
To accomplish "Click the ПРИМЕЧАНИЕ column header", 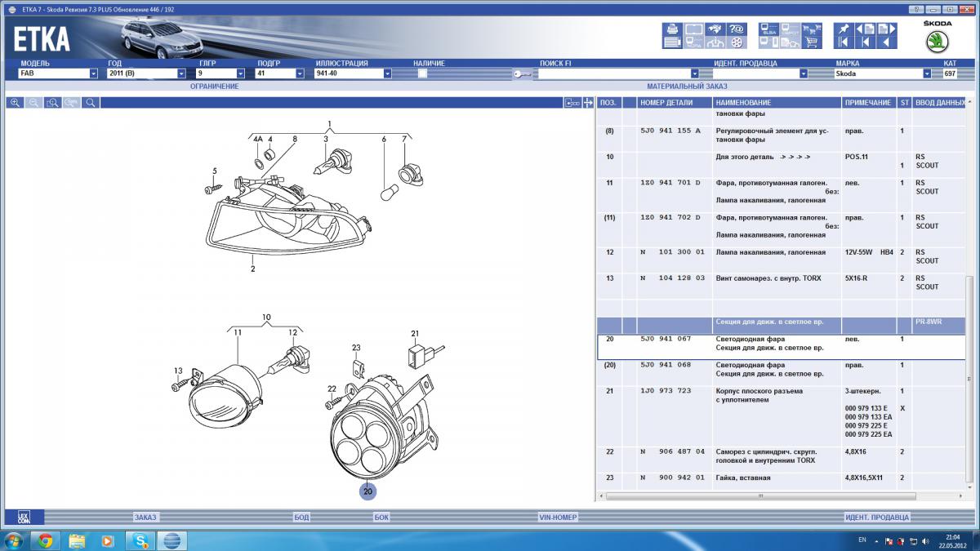I will point(869,103).
